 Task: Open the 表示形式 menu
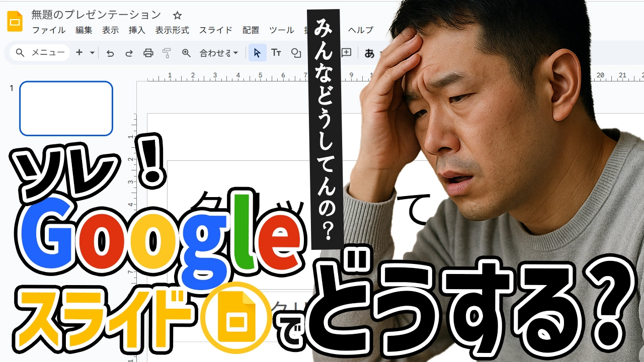pos(172,30)
